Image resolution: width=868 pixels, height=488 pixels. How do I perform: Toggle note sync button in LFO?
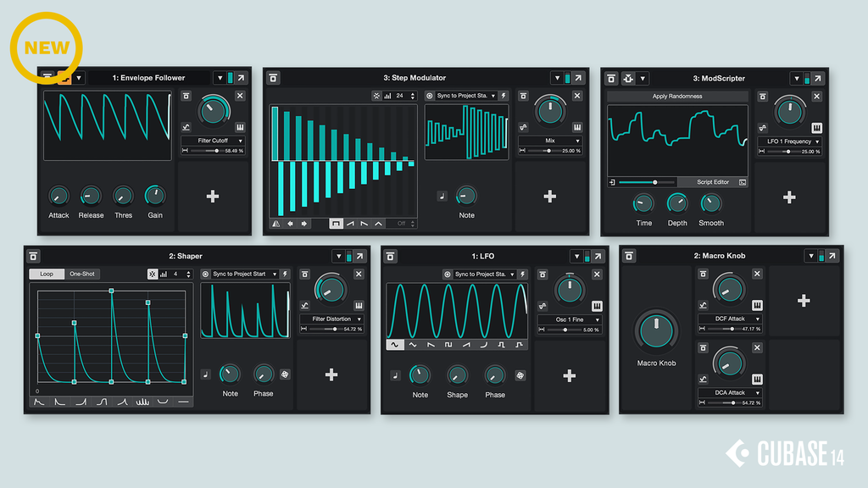pyautogui.click(x=395, y=375)
